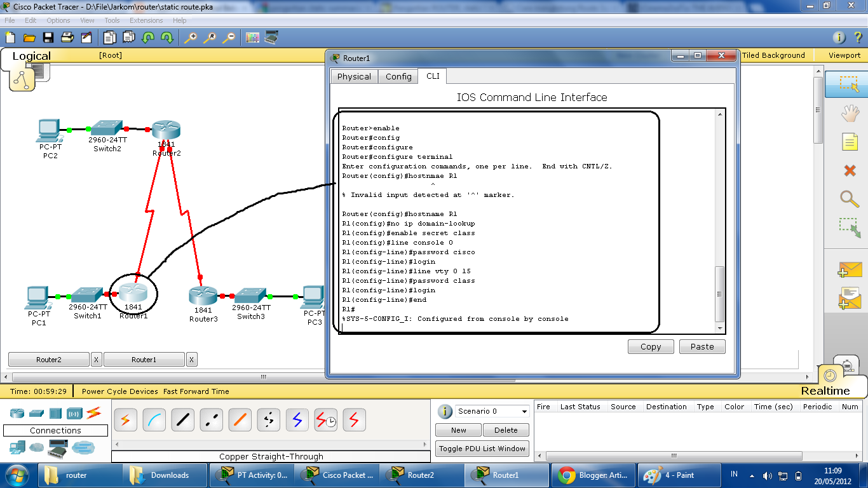Open the Custom Devices Dialog icon

tap(271, 37)
